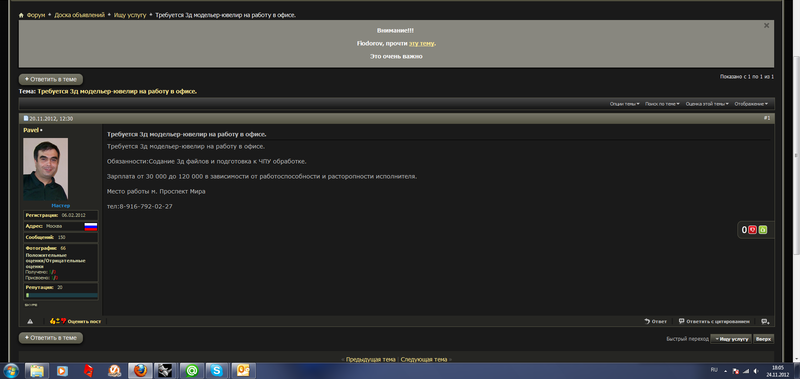This screenshot has width=800, height=379.
Task: Click bottom 'Ответить в теме' button
Action: click(51, 338)
